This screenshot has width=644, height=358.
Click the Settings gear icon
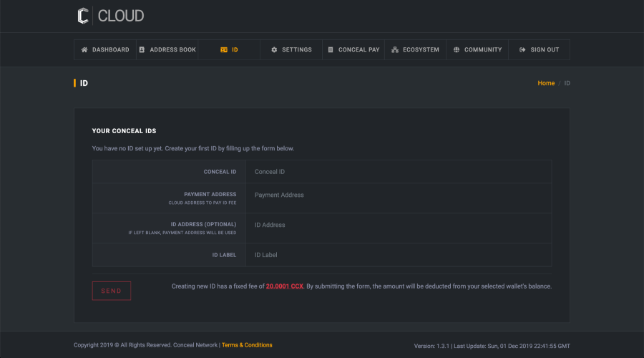pos(274,50)
